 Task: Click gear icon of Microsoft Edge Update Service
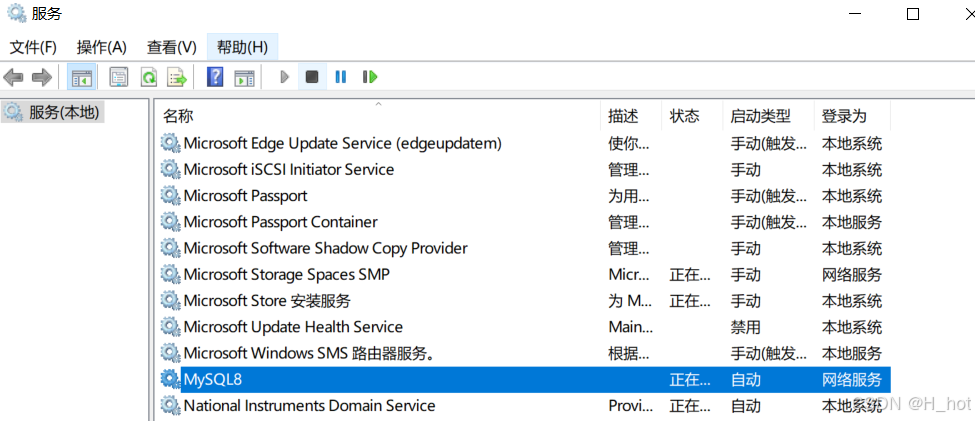169,143
